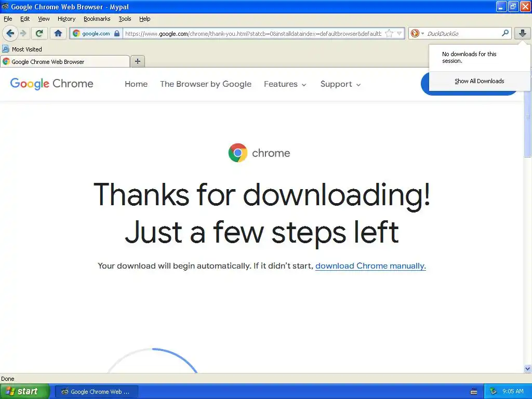Click 'No downloads for this session.' text

[469, 57]
